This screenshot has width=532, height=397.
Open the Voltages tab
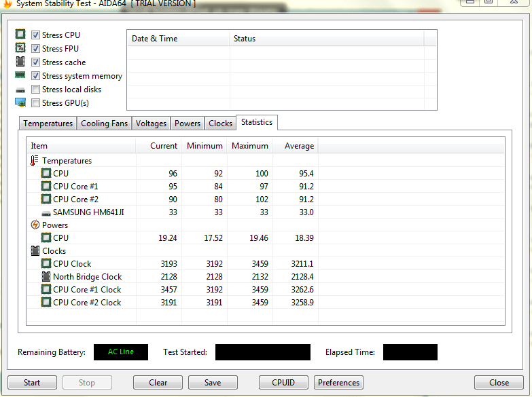coord(151,124)
